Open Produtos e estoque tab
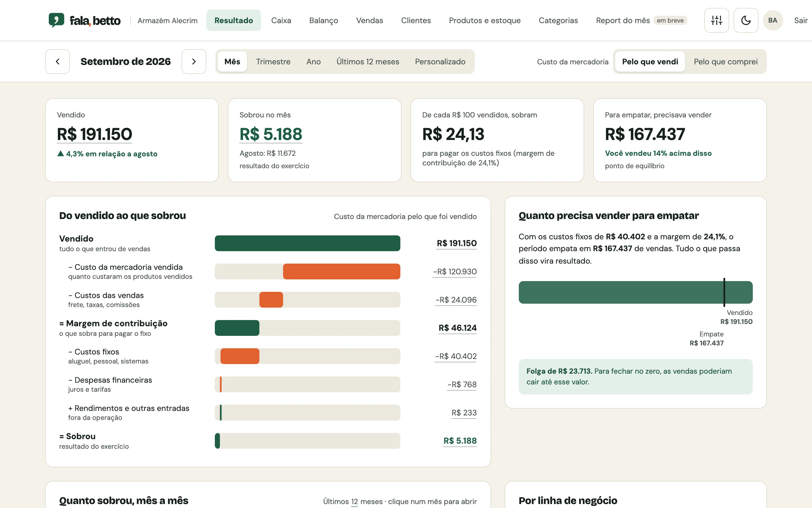Image resolution: width=812 pixels, height=508 pixels. [484, 20]
